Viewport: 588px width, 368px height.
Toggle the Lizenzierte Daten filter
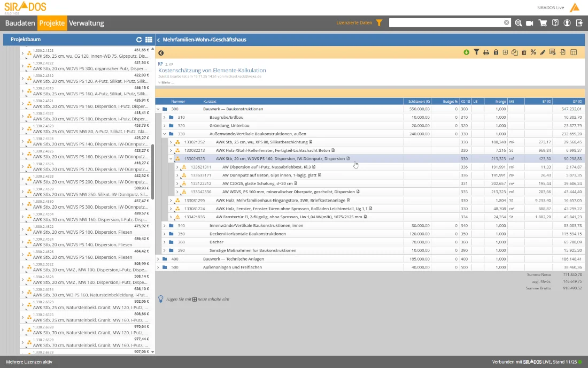(x=379, y=23)
